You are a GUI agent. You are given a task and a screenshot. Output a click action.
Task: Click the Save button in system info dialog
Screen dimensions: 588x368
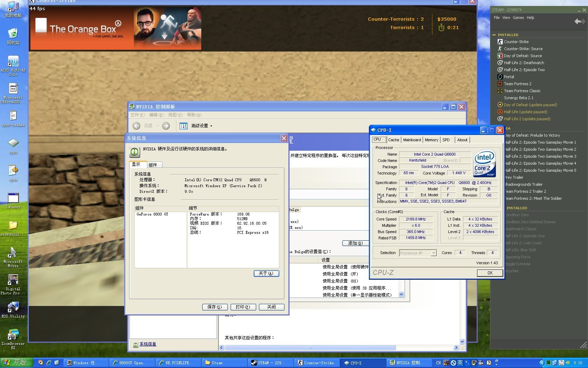(215, 307)
